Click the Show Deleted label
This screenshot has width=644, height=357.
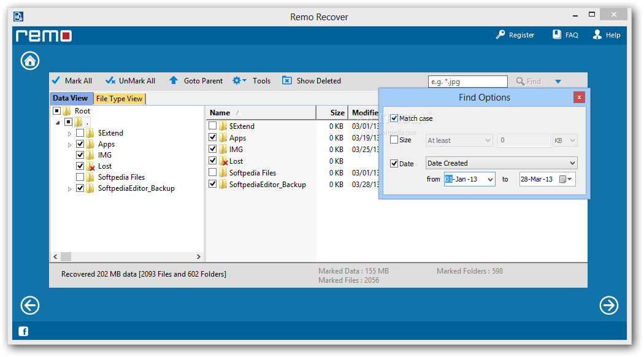point(319,81)
